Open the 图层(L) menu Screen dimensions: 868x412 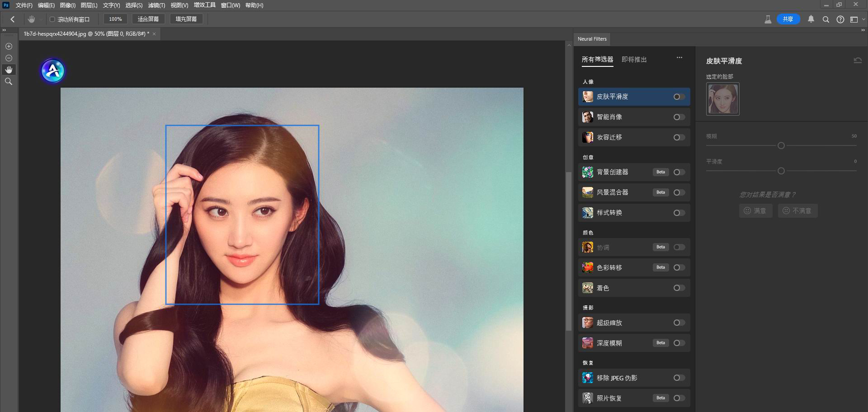[89, 5]
